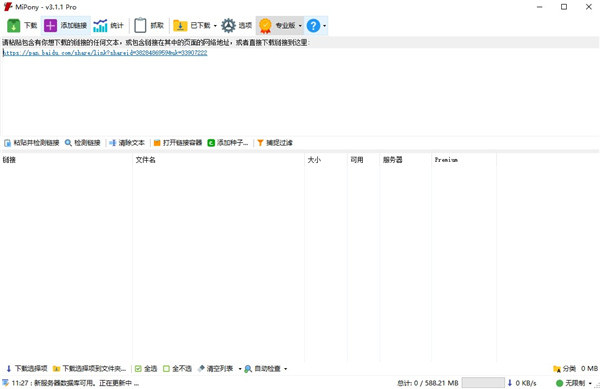
Task: Open the 统计 statistics chart icon
Action: click(100, 26)
